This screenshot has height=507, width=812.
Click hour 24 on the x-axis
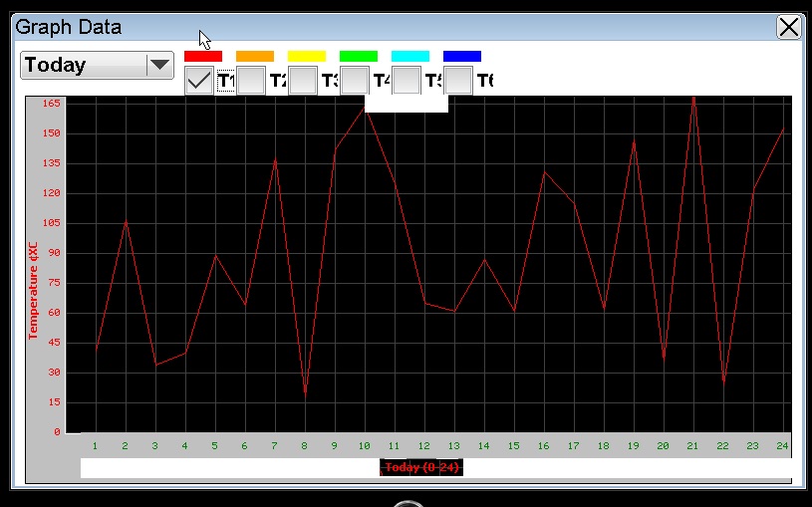tap(782, 446)
